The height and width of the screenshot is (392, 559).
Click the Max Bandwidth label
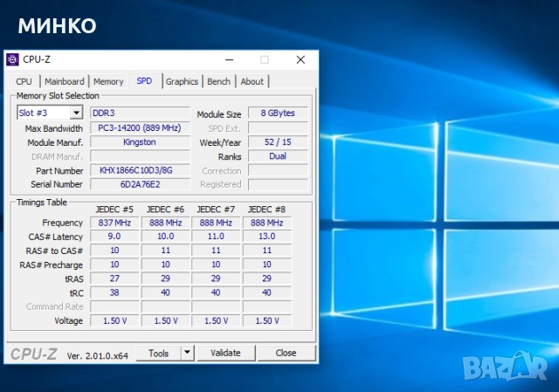coord(53,128)
